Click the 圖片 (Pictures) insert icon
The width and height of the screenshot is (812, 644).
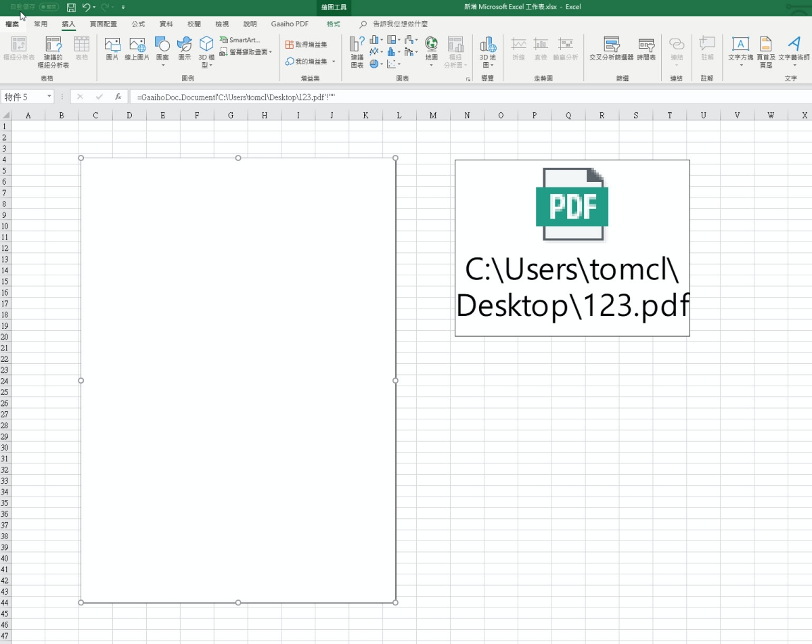coord(112,49)
